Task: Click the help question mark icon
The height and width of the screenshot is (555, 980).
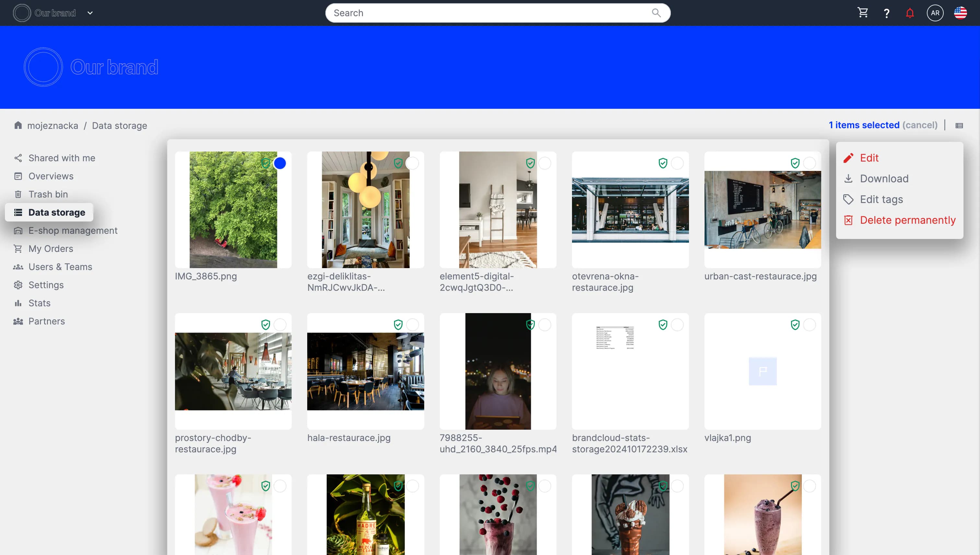Action: coord(887,13)
